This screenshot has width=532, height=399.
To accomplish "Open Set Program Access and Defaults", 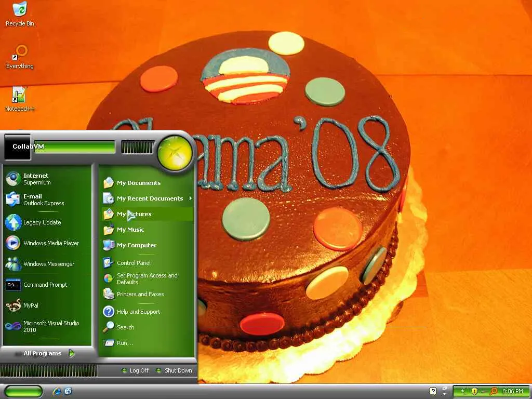I will pos(147,278).
